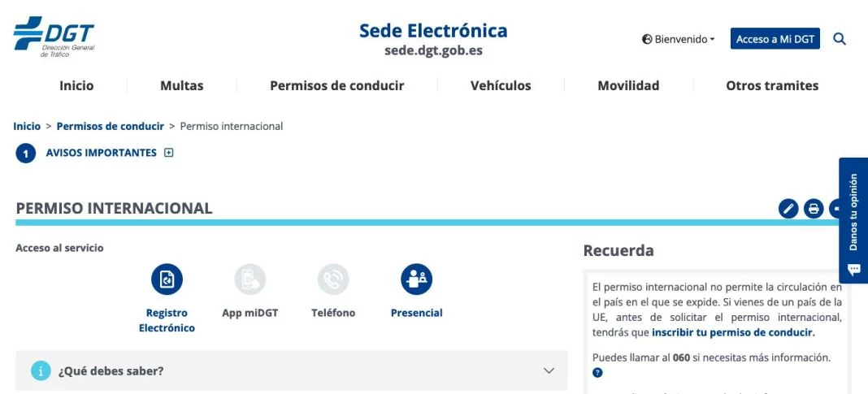Open the Permisos de conducir menu
868x394 pixels.
(336, 85)
